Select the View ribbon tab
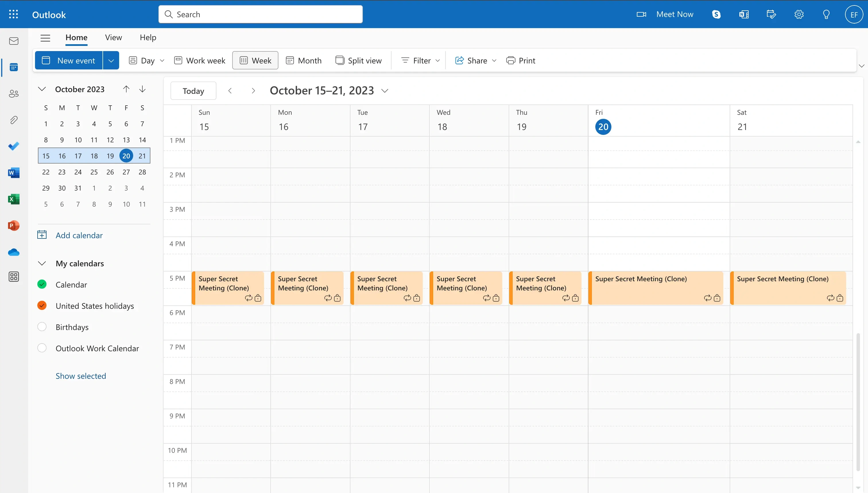The height and width of the screenshot is (493, 868). click(x=113, y=37)
